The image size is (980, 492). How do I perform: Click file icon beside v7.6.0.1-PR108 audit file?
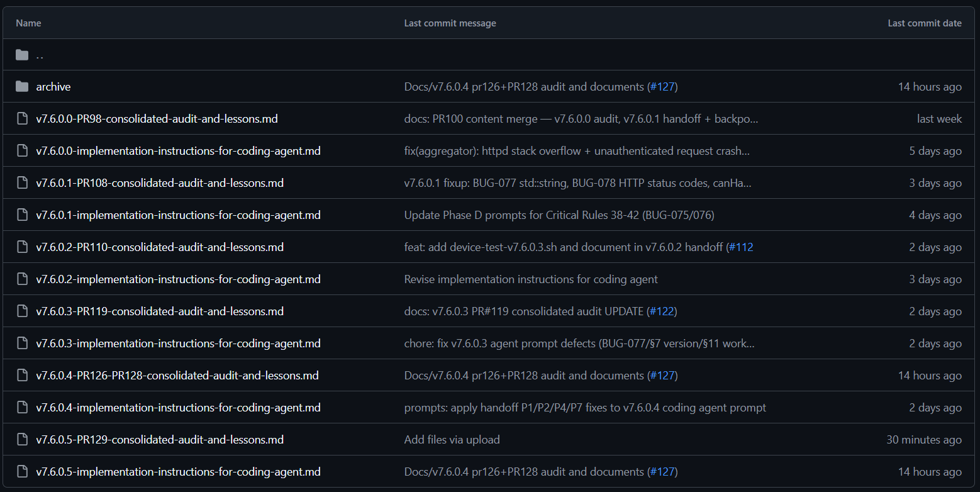coord(22,183)
